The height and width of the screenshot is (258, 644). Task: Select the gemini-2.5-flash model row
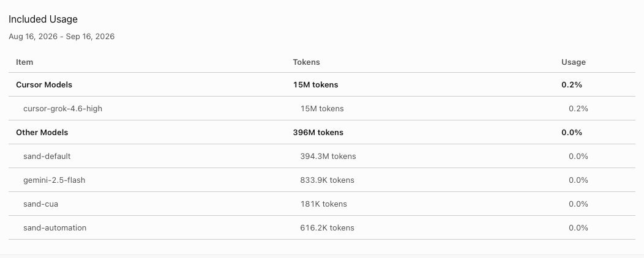(322, 180)
